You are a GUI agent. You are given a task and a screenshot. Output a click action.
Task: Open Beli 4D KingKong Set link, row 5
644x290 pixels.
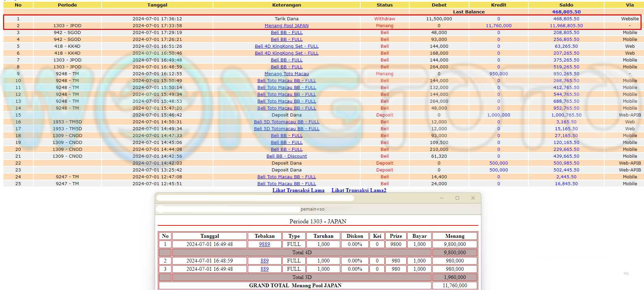286,46
